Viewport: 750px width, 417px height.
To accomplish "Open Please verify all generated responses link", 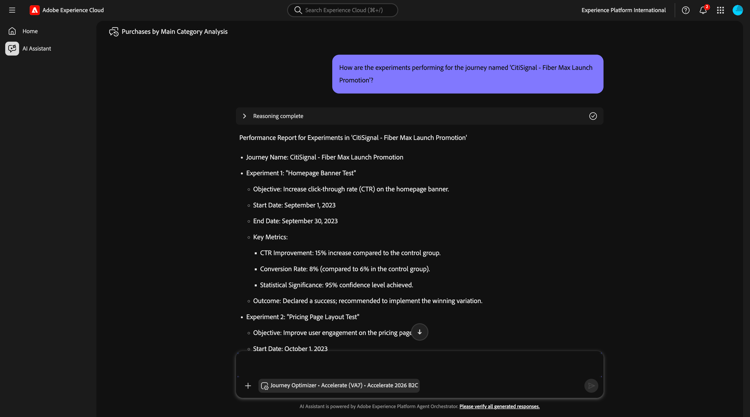I will 499,406.
